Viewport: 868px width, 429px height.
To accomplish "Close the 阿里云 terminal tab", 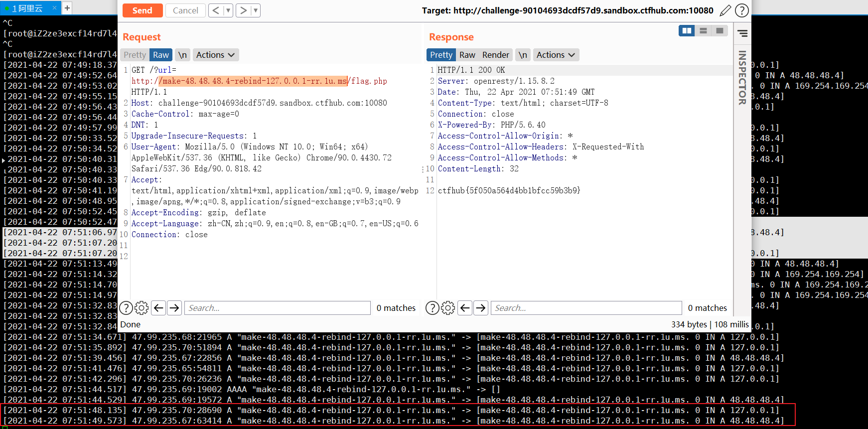I will click(x=55, y=8).
